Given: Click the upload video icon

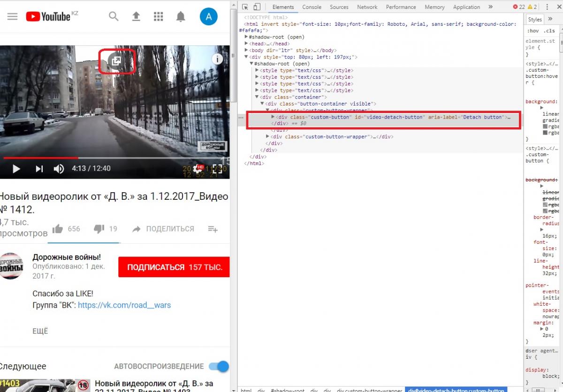Looking at the screenshot, I should point(136,16).
